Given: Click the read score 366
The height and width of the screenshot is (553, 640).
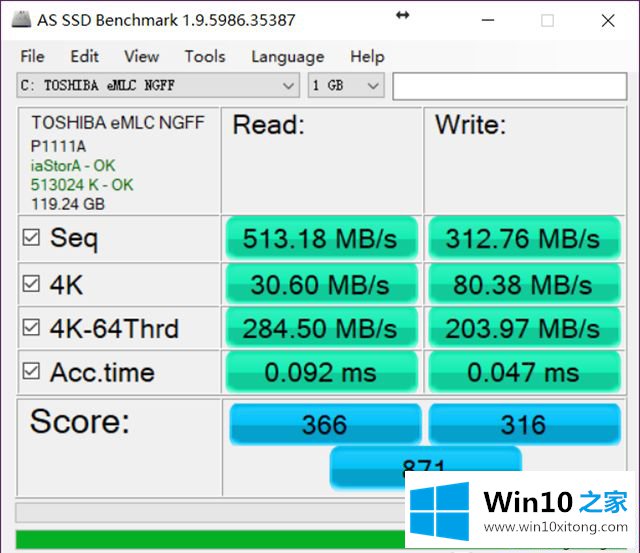Looking at the screenshot, I should 325,424.
